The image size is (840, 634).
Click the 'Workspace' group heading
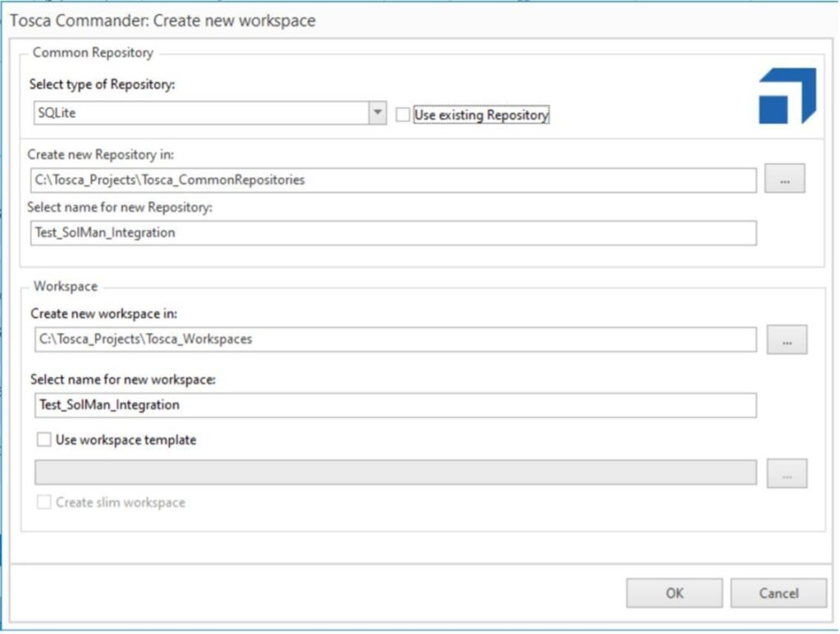[x=66, y=286]
